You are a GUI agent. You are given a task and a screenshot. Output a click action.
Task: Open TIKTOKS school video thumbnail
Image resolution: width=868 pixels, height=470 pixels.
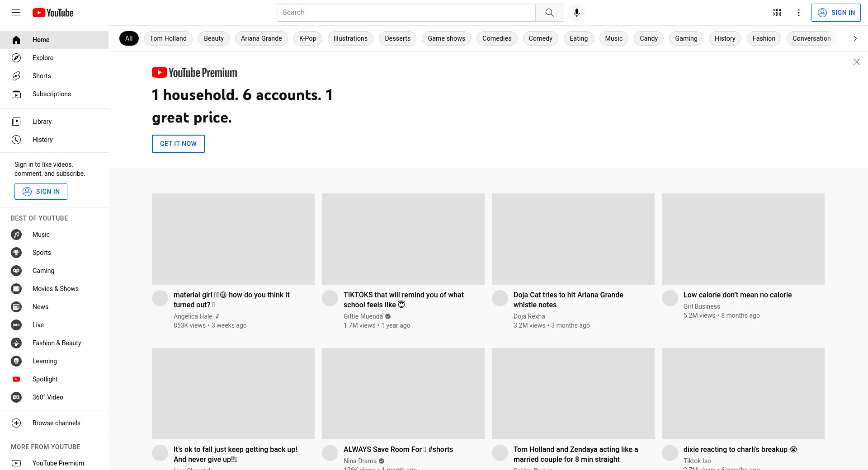click(x=403, y=239)
